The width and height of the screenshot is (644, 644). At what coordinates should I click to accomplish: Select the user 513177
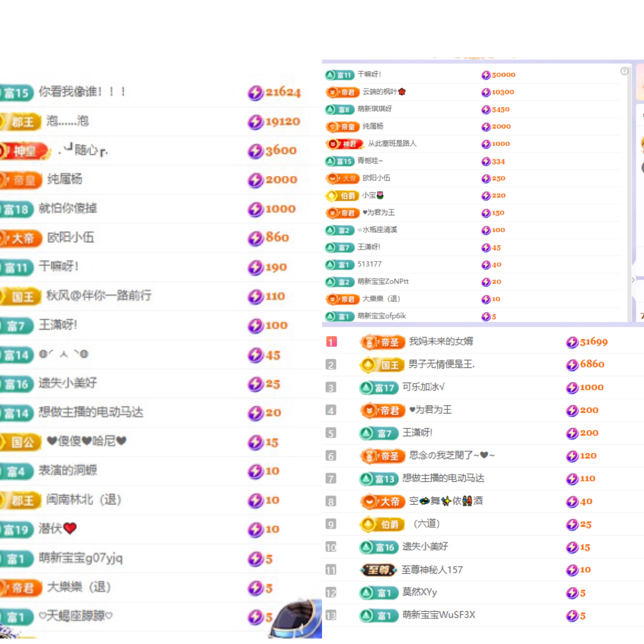click(370, 264)
